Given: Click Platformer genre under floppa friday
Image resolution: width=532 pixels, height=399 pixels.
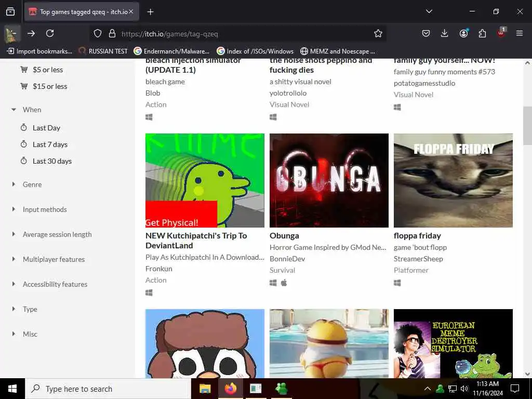Looking at the screenshot, I should [411, 270].
